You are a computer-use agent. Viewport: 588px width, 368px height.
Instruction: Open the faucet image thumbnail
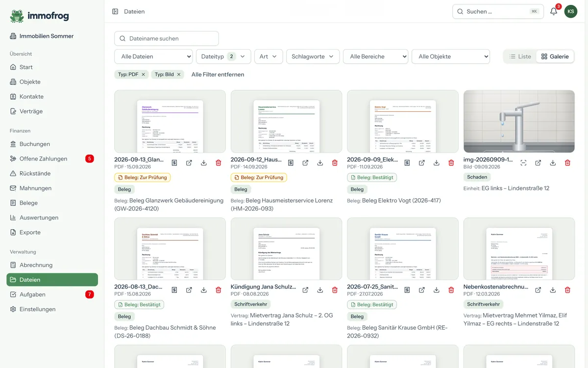[519, 121]
